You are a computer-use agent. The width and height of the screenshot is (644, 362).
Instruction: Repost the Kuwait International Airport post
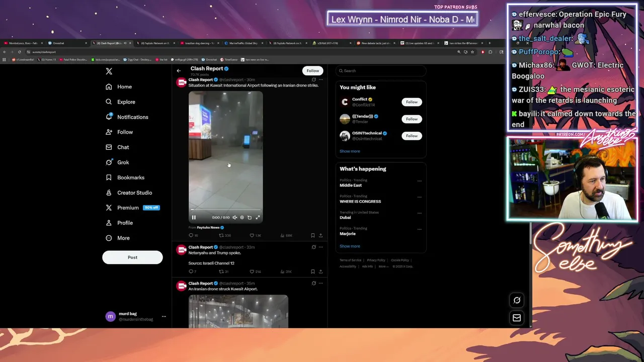[x=224, y=235]
